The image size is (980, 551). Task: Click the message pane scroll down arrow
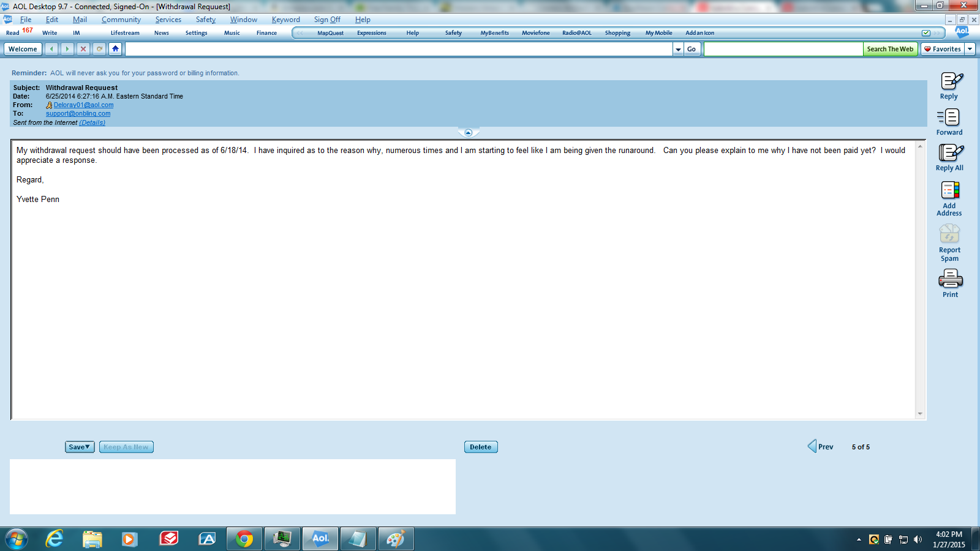920,414
